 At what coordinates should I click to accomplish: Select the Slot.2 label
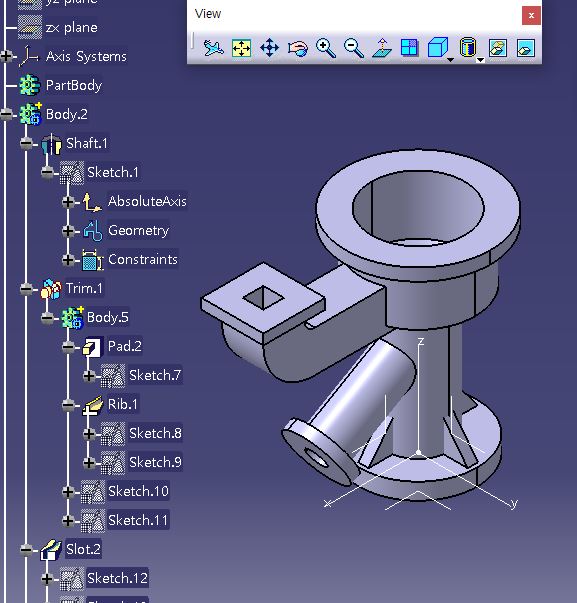click(x=83, y=549)
